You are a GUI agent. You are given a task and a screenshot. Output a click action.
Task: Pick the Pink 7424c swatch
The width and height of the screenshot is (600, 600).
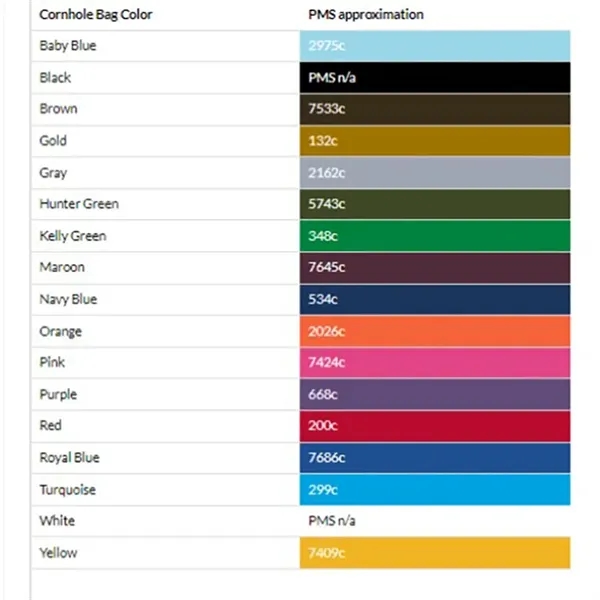tap(435, 363)
